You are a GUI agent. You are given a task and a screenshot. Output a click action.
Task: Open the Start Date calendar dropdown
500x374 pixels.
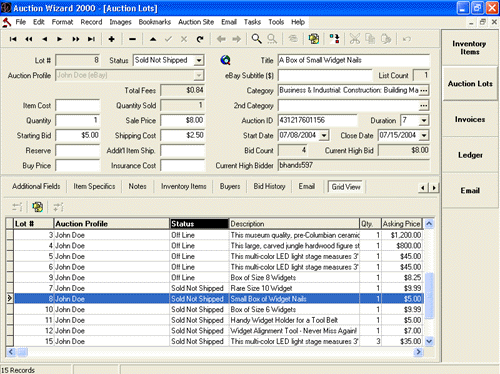click(x=324, y=135)
